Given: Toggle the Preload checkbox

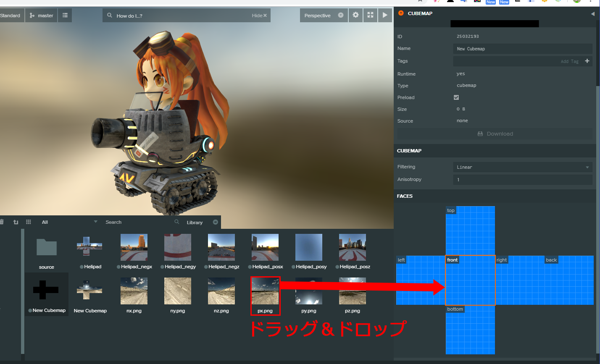Looking at the screenshot, I should coord(456,97).
